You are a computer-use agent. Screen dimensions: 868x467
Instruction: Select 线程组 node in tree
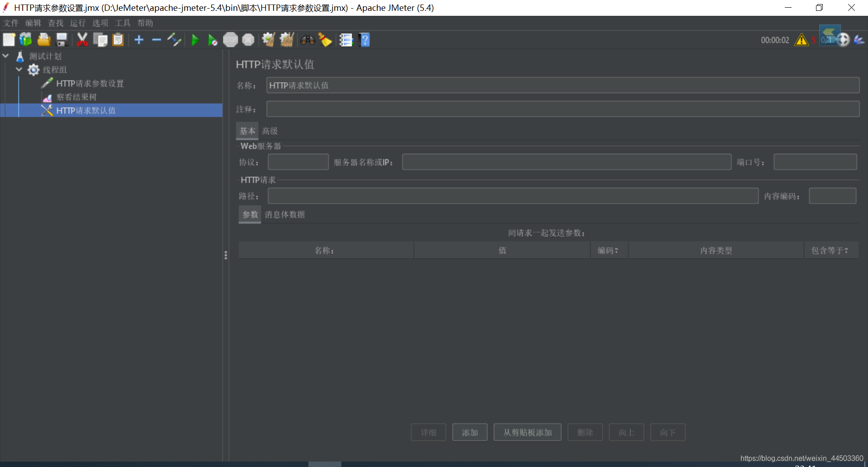pos(55,70)
